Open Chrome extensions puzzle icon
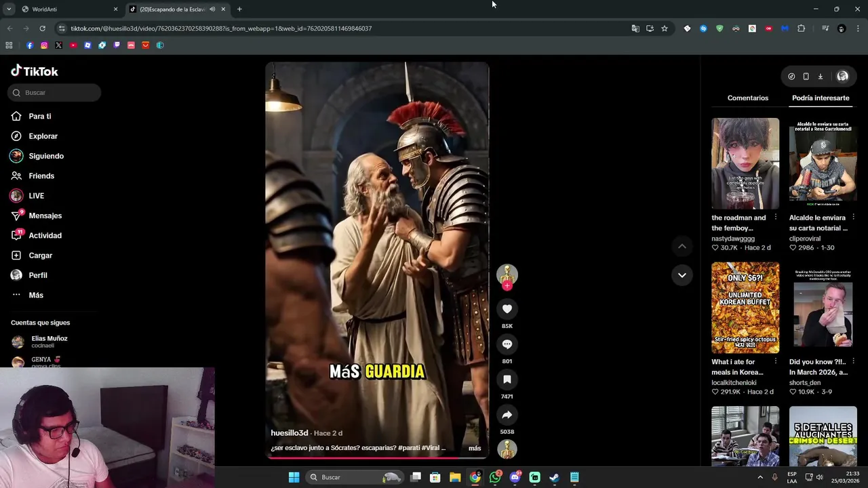868x488 pixels. [802, 28]
